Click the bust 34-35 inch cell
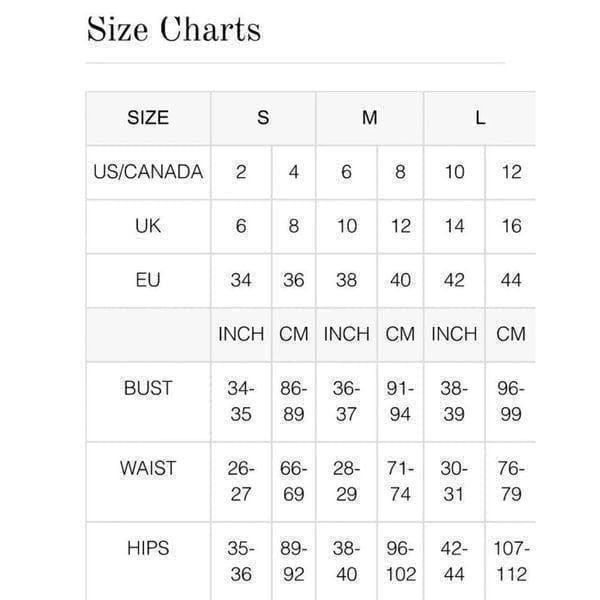Image resolution: width=600 pixels, height=600 pixels. click(x=241, y=401)
